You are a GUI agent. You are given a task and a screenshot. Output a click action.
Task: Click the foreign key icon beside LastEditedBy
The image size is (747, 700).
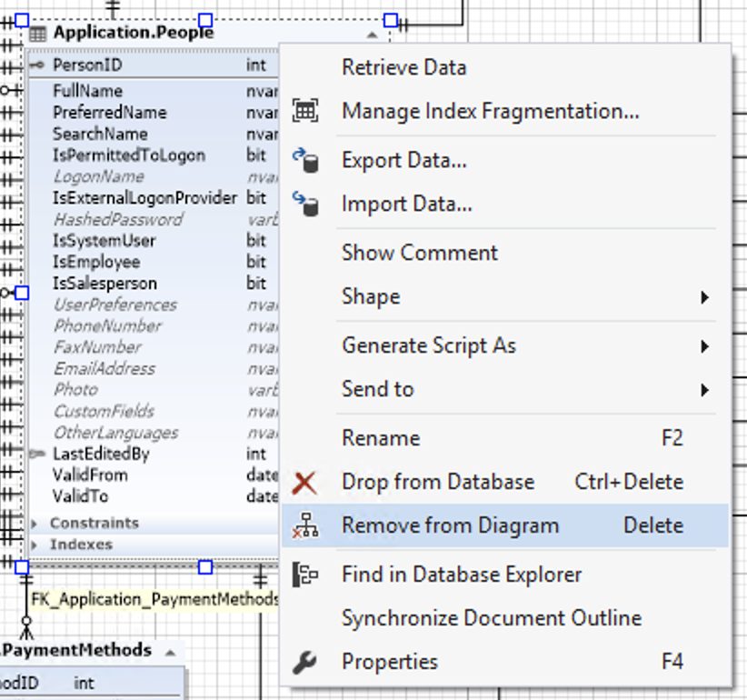click(x=37, y=455)
